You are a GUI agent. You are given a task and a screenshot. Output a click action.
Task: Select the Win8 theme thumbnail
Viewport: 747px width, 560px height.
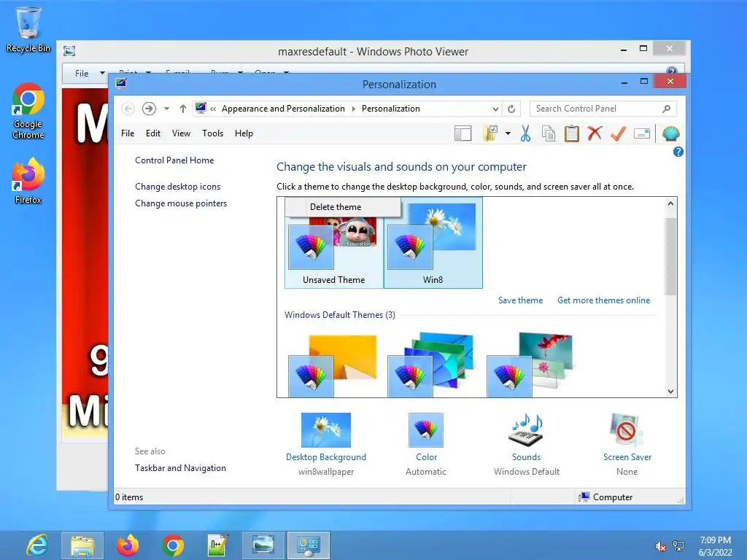coord(433,243)
